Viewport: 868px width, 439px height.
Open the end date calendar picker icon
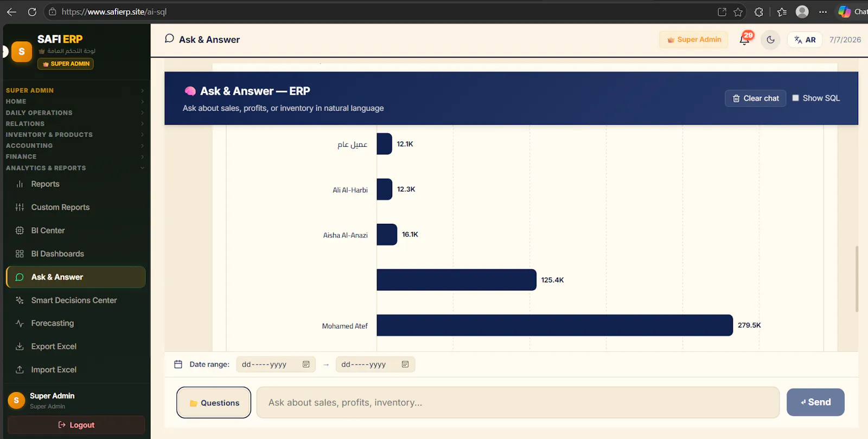tap(405, 364)
